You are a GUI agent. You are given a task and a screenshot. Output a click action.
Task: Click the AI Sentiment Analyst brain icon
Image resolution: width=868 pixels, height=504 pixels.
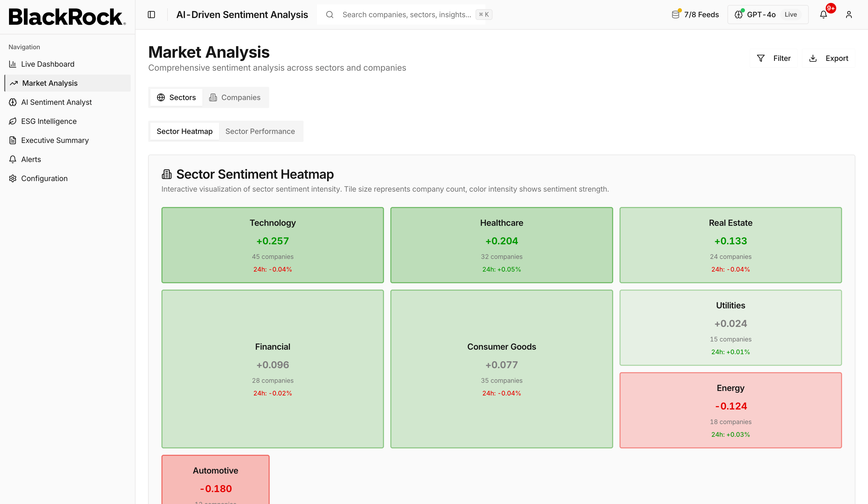click(x=13, y=102)
